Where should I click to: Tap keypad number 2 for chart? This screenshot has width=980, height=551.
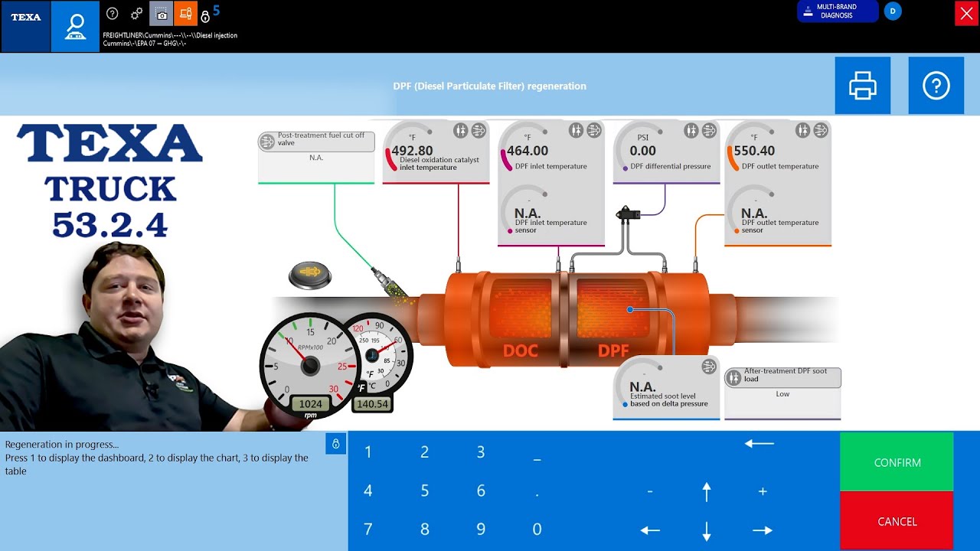[x=424, y=452]
